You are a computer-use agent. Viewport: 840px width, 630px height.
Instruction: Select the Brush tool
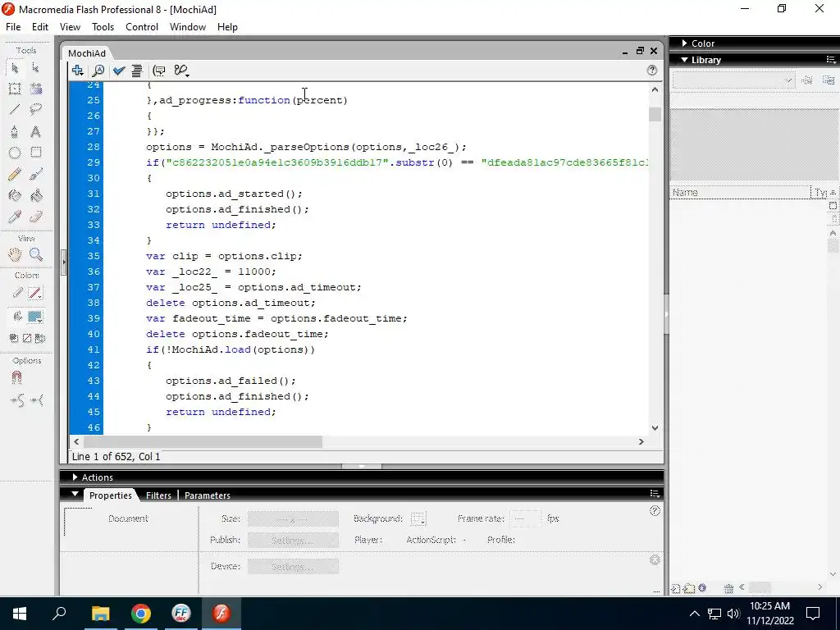click(x=36, y=174)
